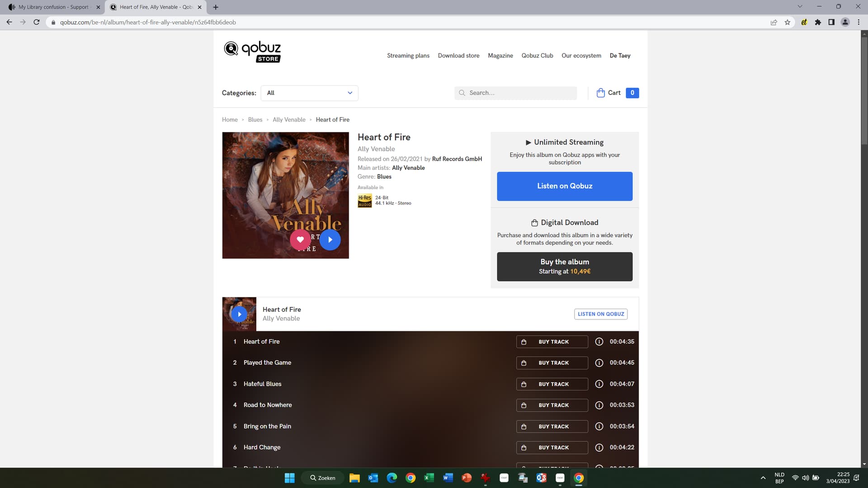Bookmark this page with the star icon

(x=788, y=22)
